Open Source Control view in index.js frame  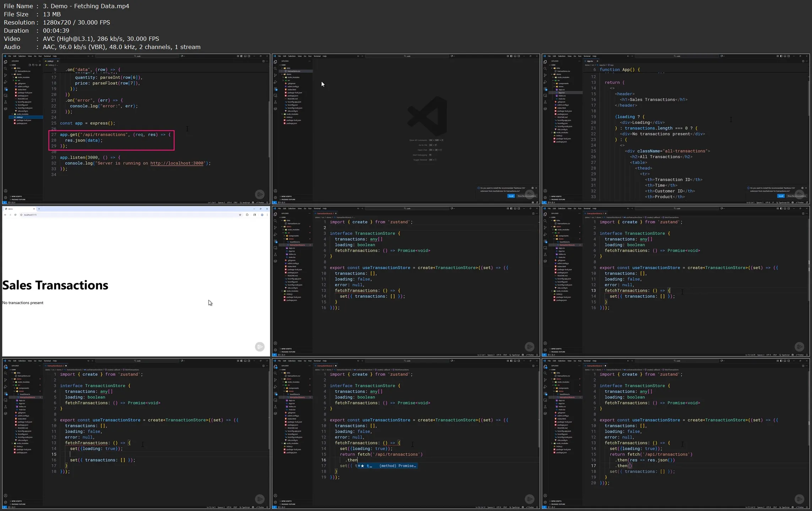tap(5, 75)
